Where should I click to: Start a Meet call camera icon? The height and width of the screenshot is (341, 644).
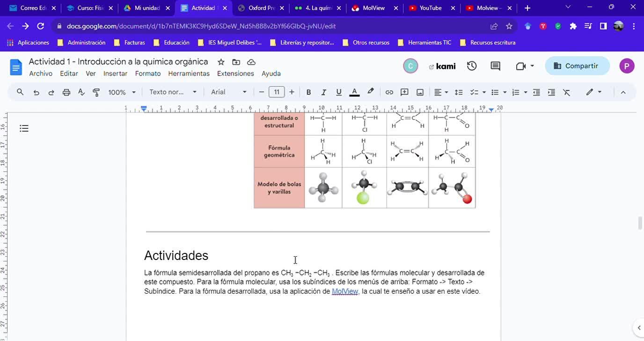(x=525, y=66)
